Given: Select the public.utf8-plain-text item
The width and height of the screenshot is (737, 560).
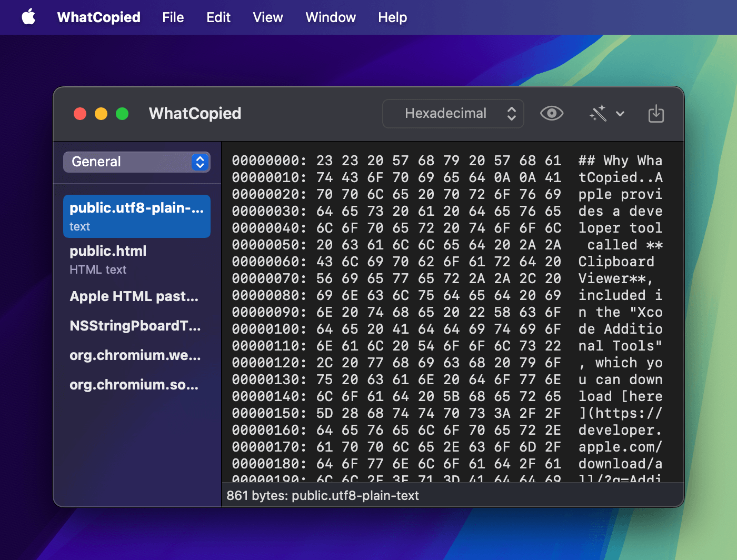Looking at the screenshot, I should pos(137,216).
